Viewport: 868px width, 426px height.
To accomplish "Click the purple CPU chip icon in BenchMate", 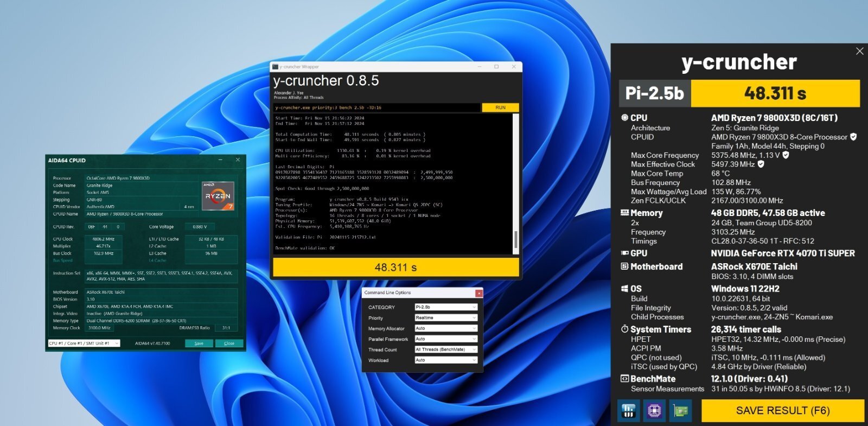I will point(654,411).
